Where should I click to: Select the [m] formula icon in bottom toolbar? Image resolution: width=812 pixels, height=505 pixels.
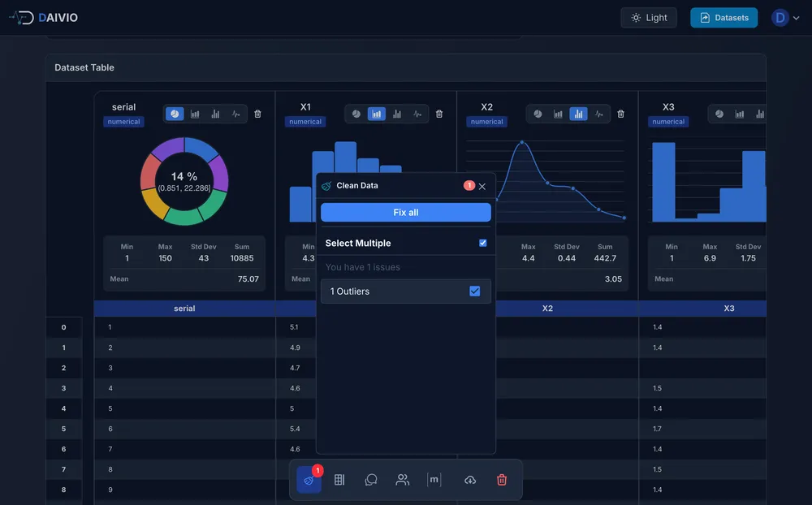(x=434, y=479)
